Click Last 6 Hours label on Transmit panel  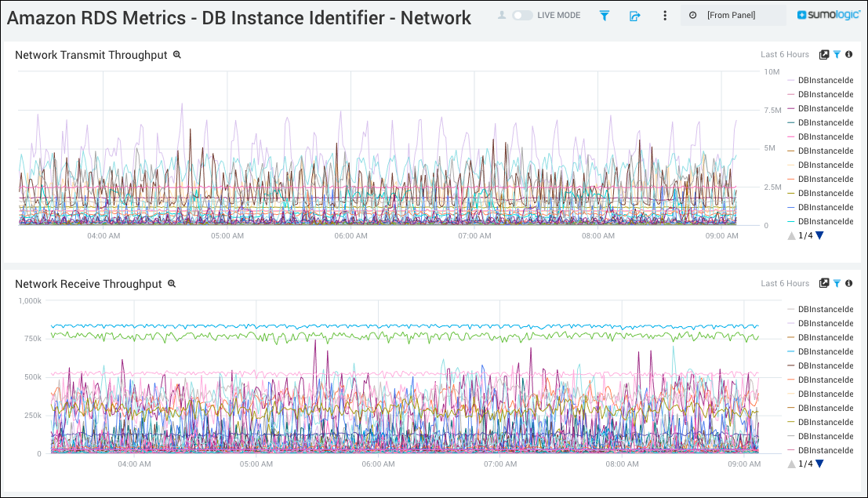(784, 54)
